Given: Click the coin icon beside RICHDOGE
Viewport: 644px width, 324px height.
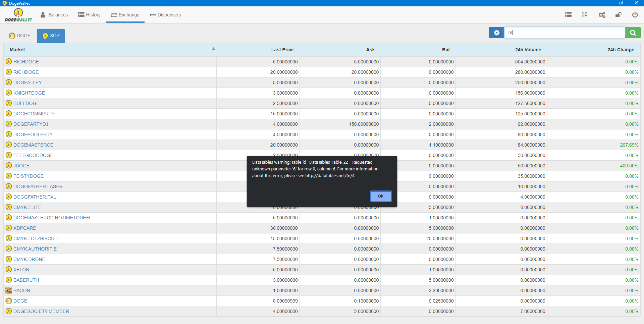Looking at the screenshot, I should point(9,72).
